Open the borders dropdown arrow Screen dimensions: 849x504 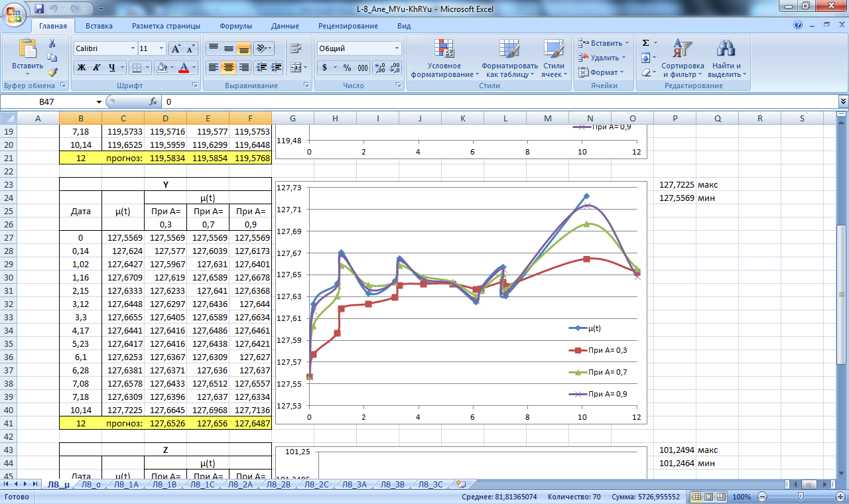[147, 67]
